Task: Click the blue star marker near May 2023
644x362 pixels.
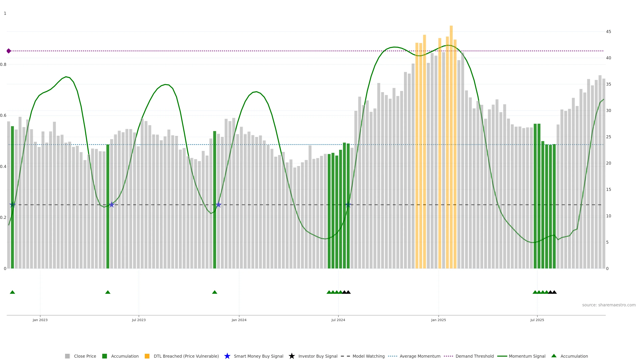Action: click(x=112, y=205)
